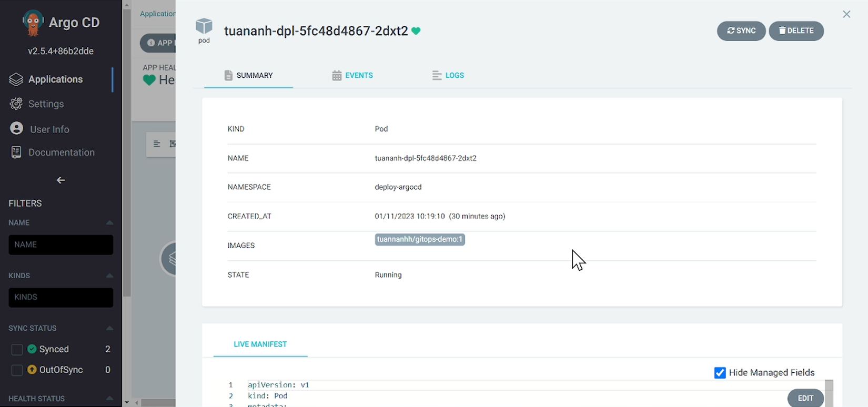Uncheck Hide Managed Fields checkbox
This screenshot has width=868, height=407.
point(720,373)
